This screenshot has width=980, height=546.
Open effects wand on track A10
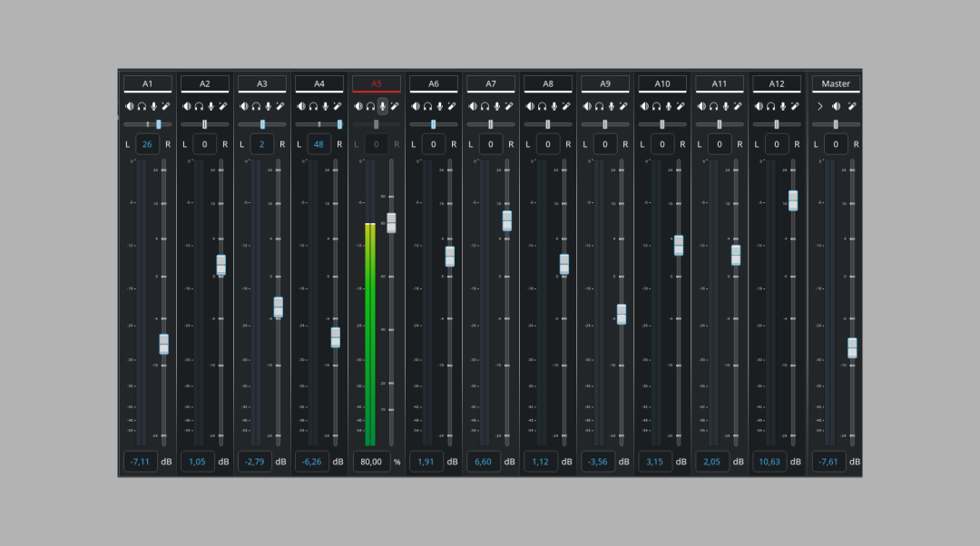(681, 106)
